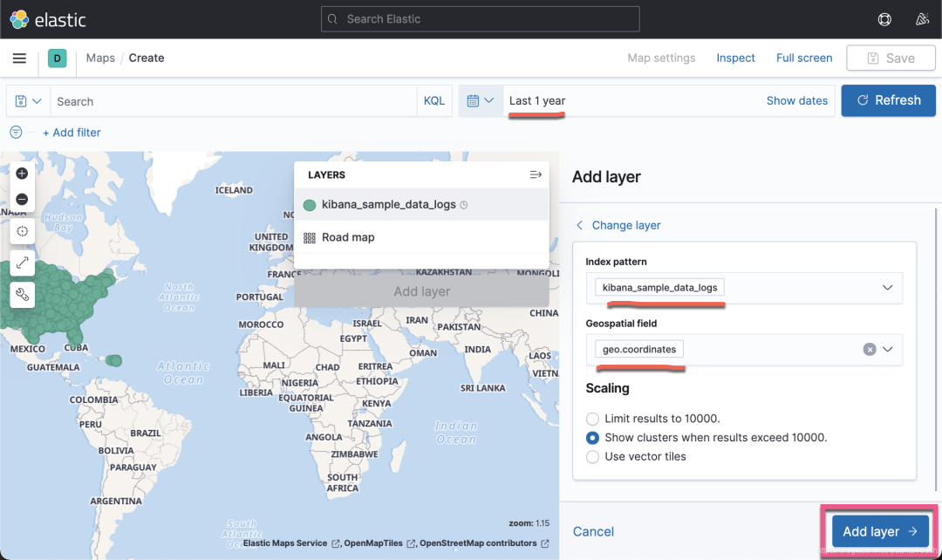Click the Create breadcrumb
The image size is (942, 560).
pos(147,58)
